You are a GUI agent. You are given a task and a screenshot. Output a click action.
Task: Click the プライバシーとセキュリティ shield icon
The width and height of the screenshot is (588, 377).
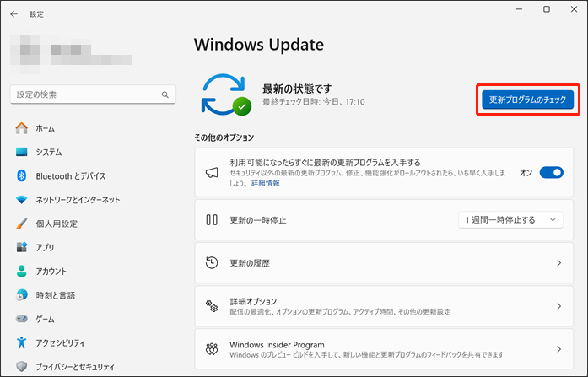[22, 366]
